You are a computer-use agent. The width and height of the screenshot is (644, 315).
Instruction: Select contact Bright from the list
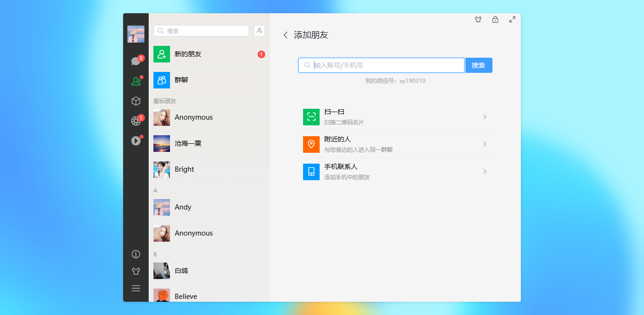coord(199,169)
